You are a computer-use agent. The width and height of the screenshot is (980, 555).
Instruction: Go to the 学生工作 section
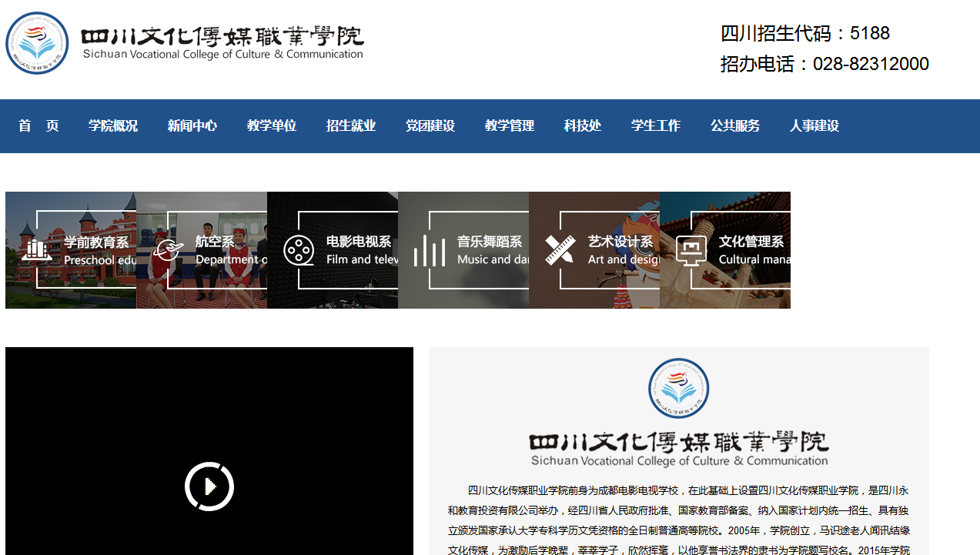click(x=656, y=126)
